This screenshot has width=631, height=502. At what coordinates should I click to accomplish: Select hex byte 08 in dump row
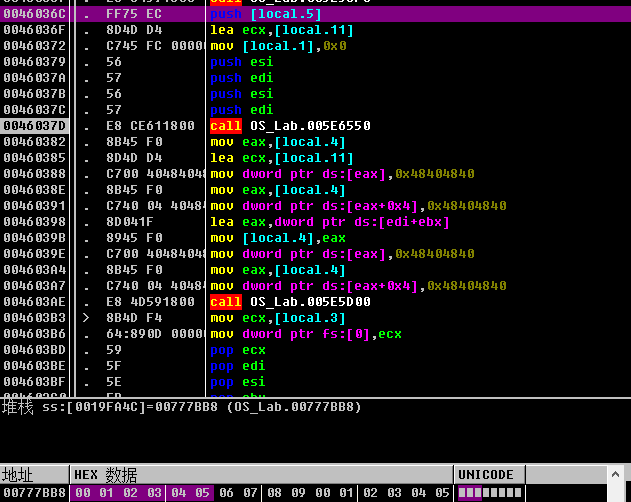tap(274, 493)
